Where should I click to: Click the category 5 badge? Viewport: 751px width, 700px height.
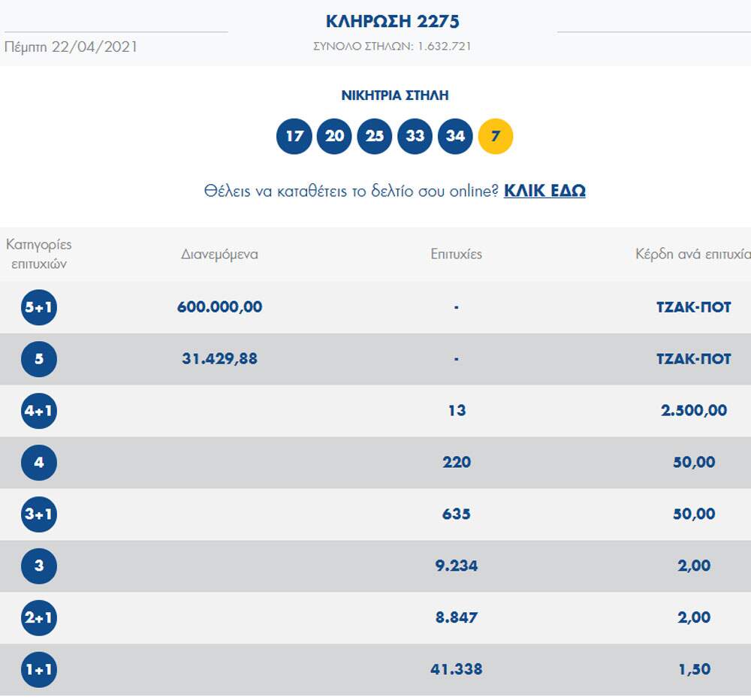[39, 359]
